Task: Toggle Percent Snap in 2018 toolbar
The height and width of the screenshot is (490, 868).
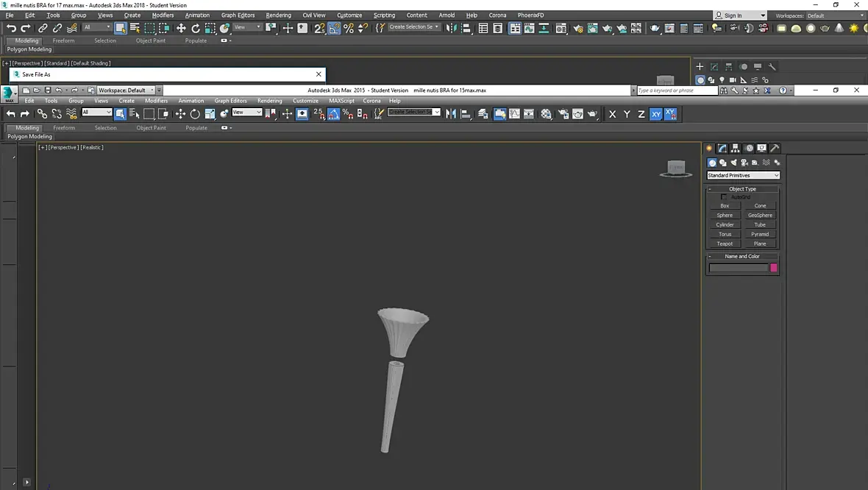Action: coord(349,28)
